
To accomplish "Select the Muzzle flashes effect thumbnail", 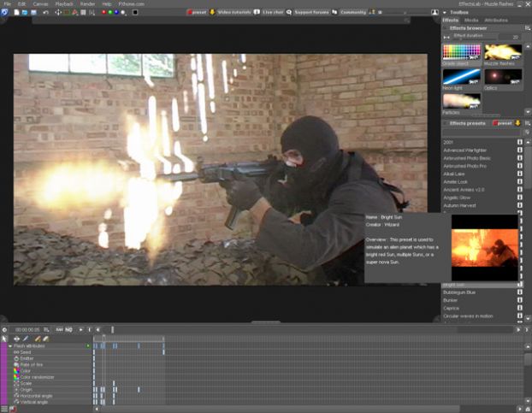I will point(503,52).
